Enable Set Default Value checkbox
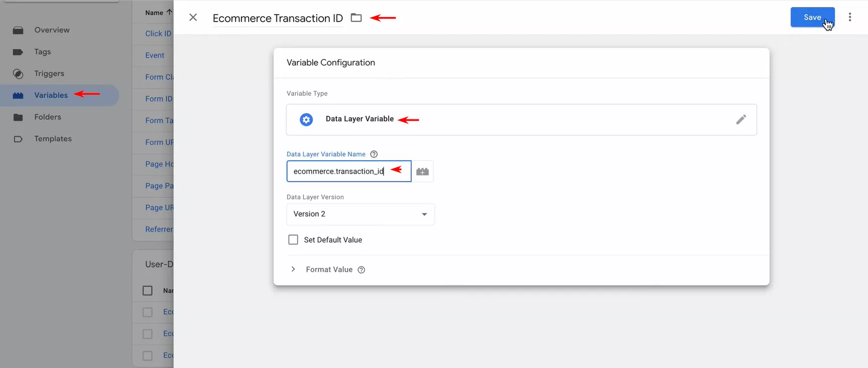868x368 pixels. (x=293, y=240)
